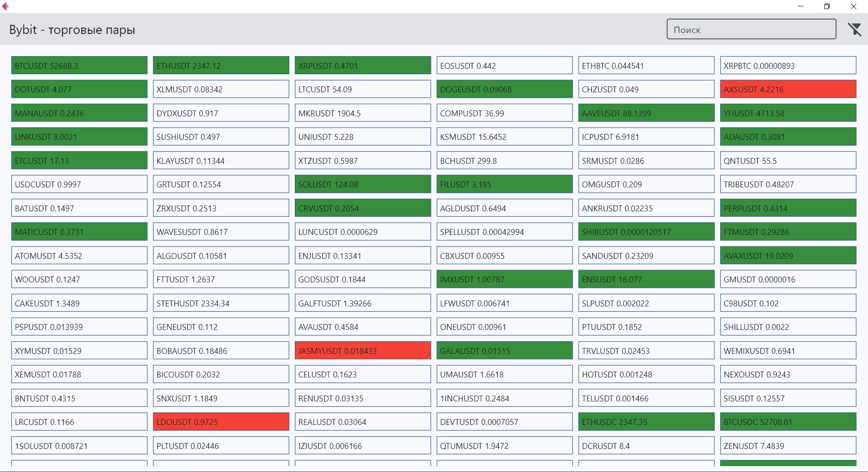Open PERPUSDT 0.4314 tile
Viewport: 868px width, 472px height.
coord(788,208)
